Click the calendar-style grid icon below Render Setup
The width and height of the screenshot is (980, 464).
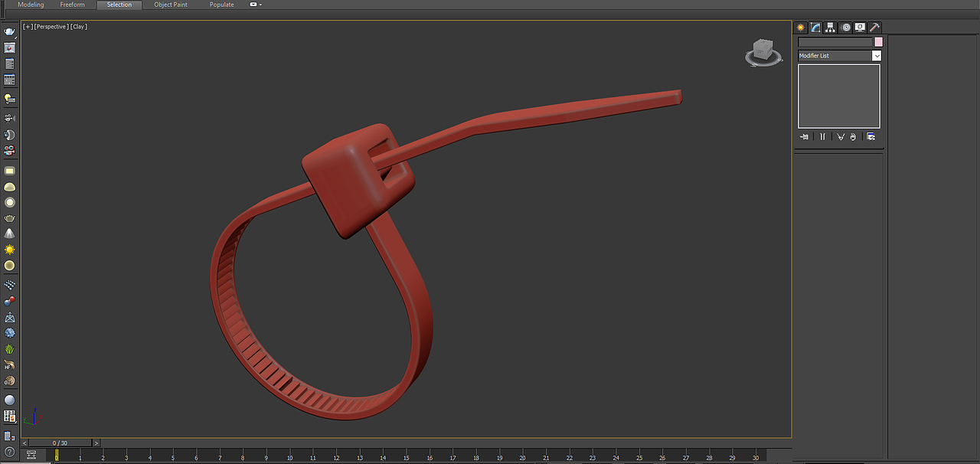(9, 80)
